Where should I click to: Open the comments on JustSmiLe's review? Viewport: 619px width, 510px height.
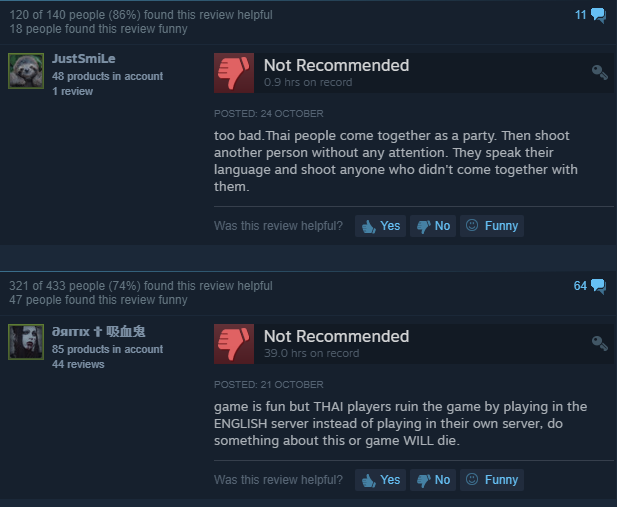[x=590, y=15]
